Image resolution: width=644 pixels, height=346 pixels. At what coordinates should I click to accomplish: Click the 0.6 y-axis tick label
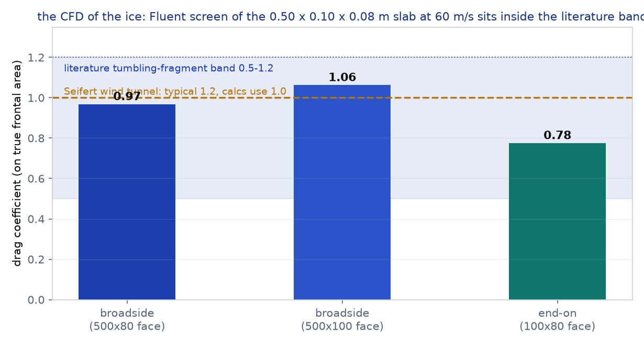(38, 179)
